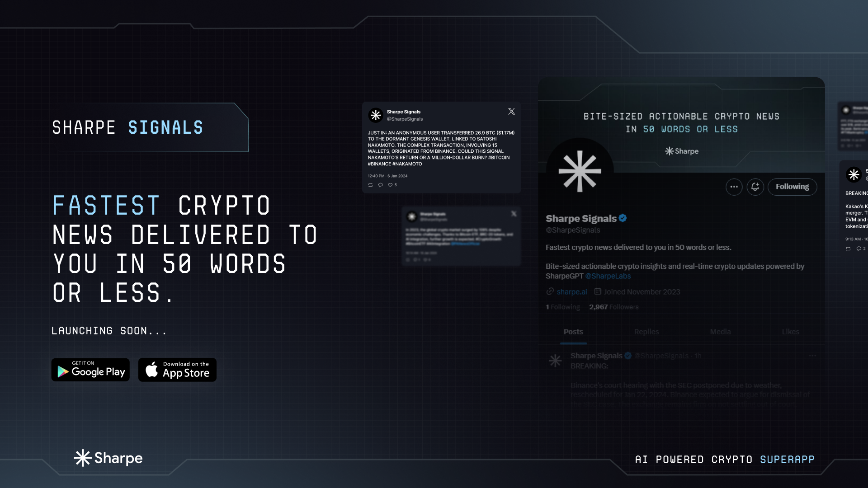Screen dimensions: 868x488
Task: Switch to the Replies tab
Action: (646, 332)
